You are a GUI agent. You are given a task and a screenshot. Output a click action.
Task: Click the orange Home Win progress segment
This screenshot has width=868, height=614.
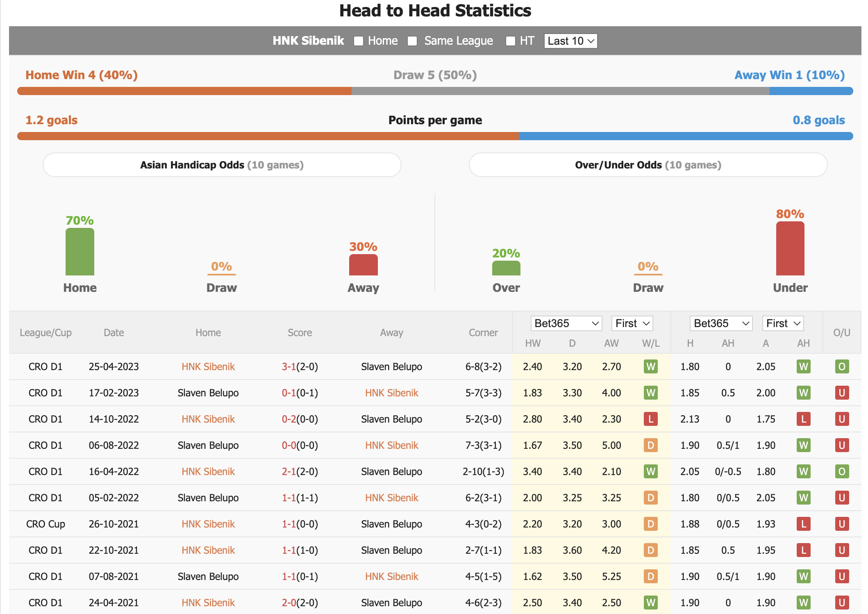pyautogui.click(x=184, y=91)
